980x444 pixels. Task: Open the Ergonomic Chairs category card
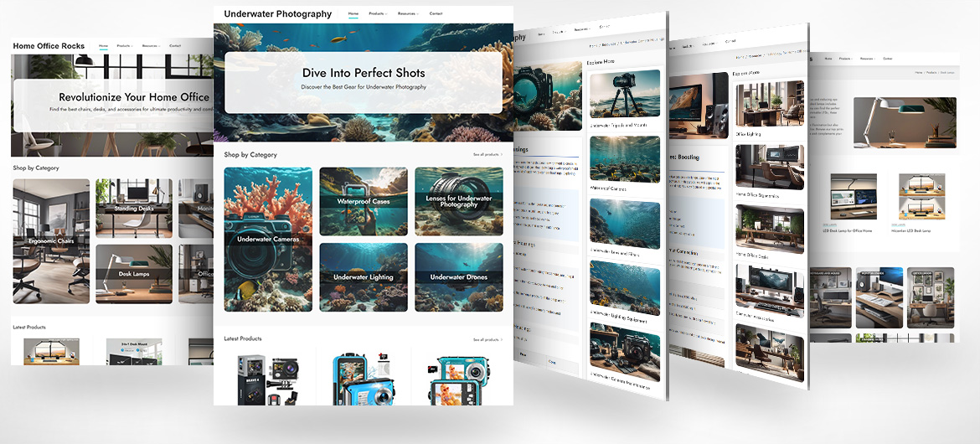(51, 240)
